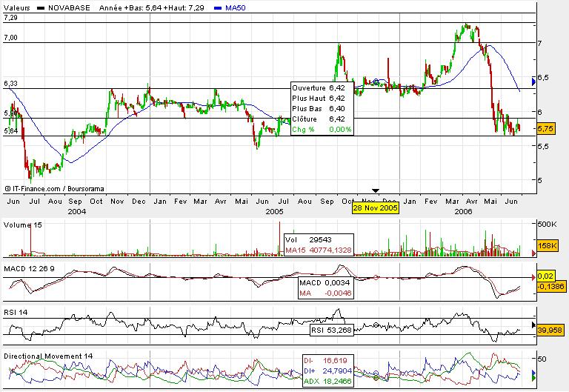This screenshot has width=569, height=392.
Task: Click the blue MA50 arrow on price axis
Action: 533,82
